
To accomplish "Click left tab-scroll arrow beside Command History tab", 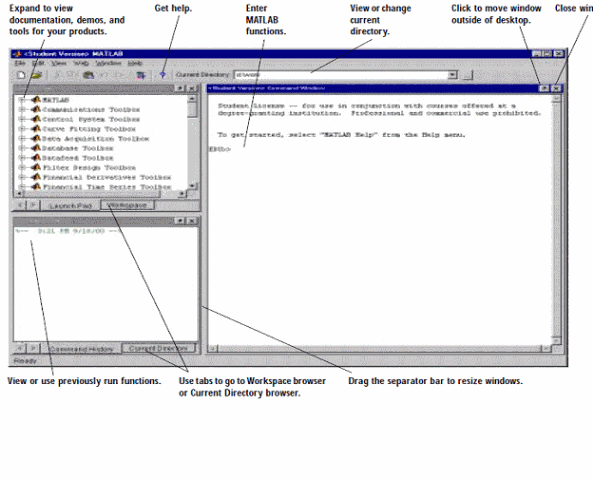I will point(20,348).
